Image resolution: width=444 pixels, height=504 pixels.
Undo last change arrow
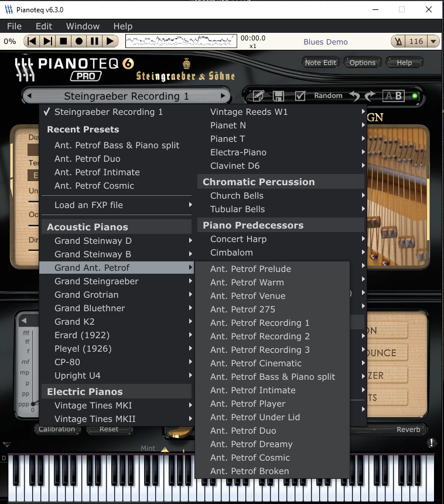coord(354,96)
